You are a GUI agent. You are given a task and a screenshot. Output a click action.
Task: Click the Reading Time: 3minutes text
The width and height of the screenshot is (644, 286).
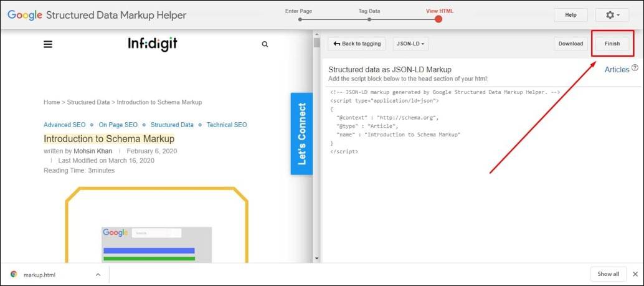tap(79, 170)
